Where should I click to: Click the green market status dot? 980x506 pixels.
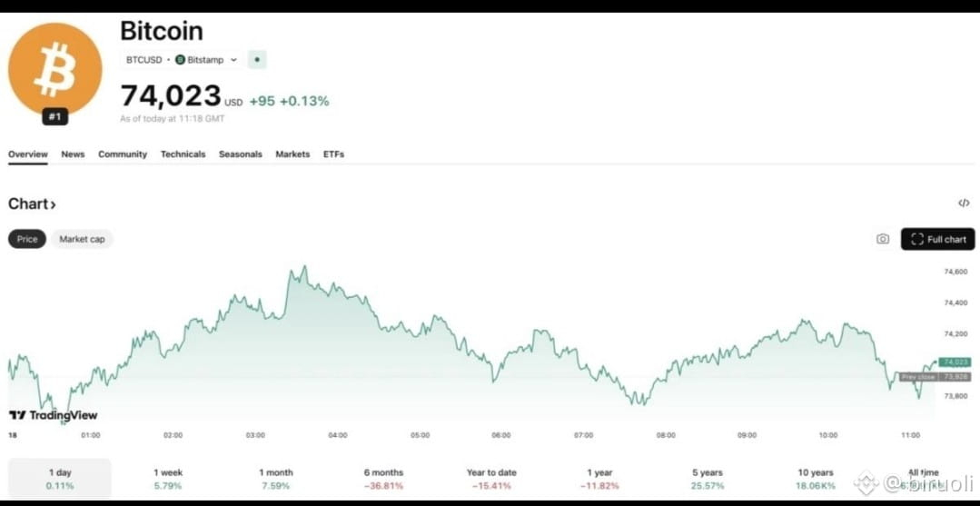[258, 60]
